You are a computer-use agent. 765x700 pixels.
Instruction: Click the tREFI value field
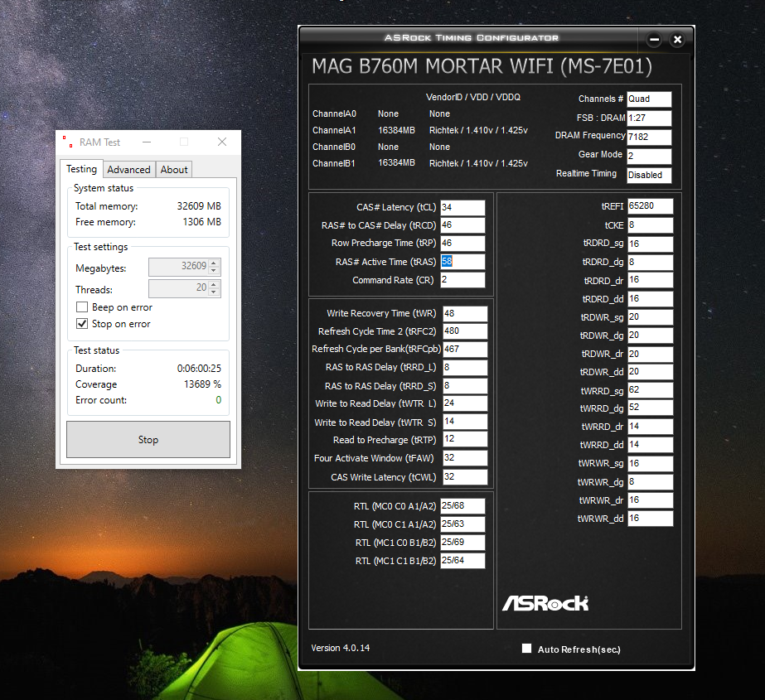pyautogui.click(x=650, y=205)
